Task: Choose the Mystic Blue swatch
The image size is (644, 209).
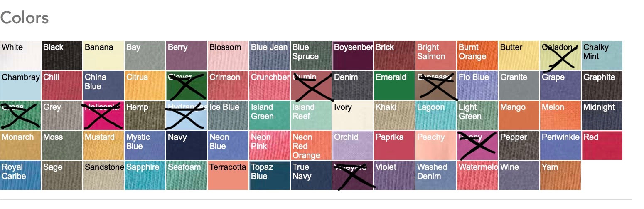Action: point(145,145)
